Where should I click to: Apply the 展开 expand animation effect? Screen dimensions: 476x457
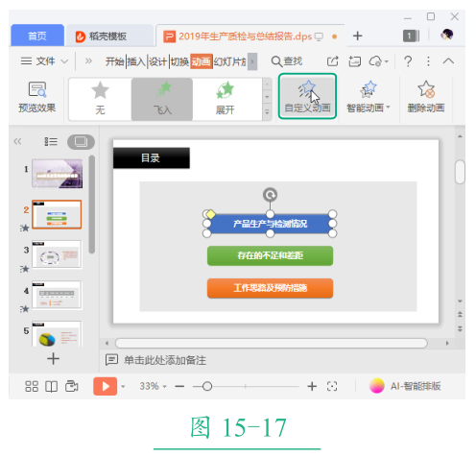coord(225,99)
